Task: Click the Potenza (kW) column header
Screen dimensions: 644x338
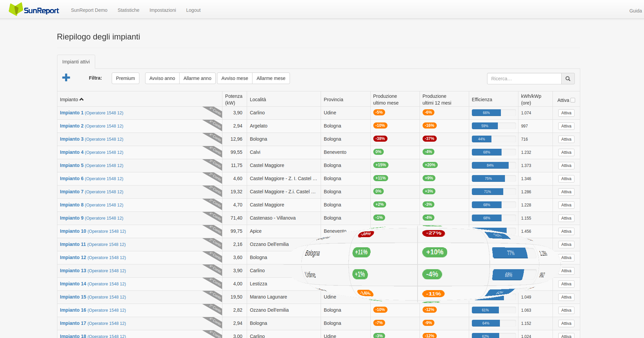Action: [234, 100]
